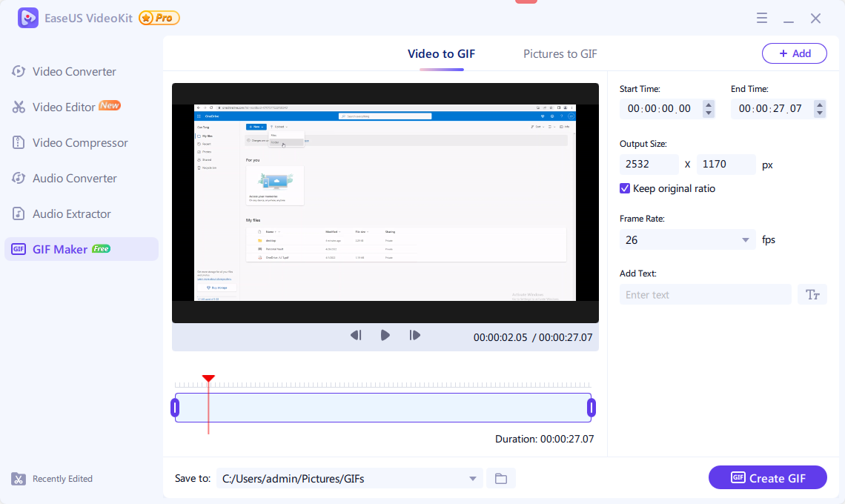Click the Pro badge
The height and width of the screenshot is (504, 845).
pyautogui.click(x=159, y=18)
